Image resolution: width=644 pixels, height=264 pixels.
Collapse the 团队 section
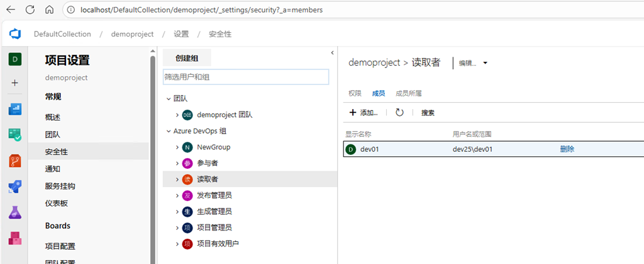[x=169, y=99]
